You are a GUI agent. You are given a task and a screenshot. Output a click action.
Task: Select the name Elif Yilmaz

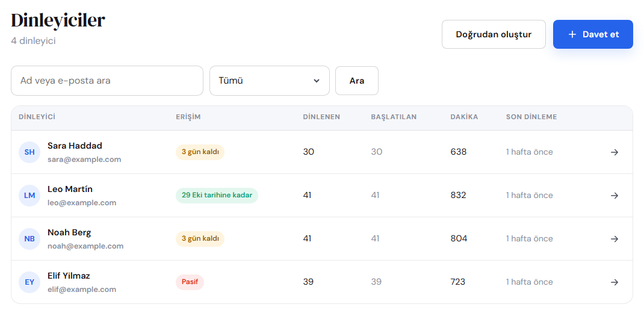(69, 276)
